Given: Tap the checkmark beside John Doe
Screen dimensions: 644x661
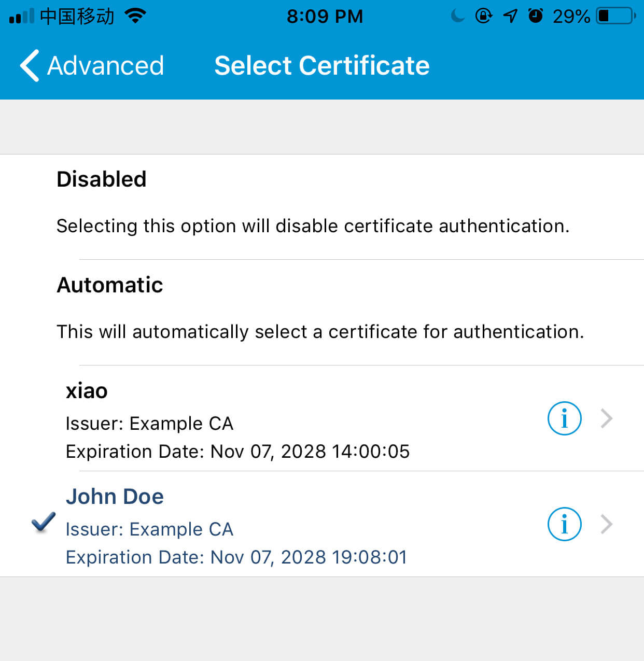Looking at the screenshot, I should pos(44,522).
